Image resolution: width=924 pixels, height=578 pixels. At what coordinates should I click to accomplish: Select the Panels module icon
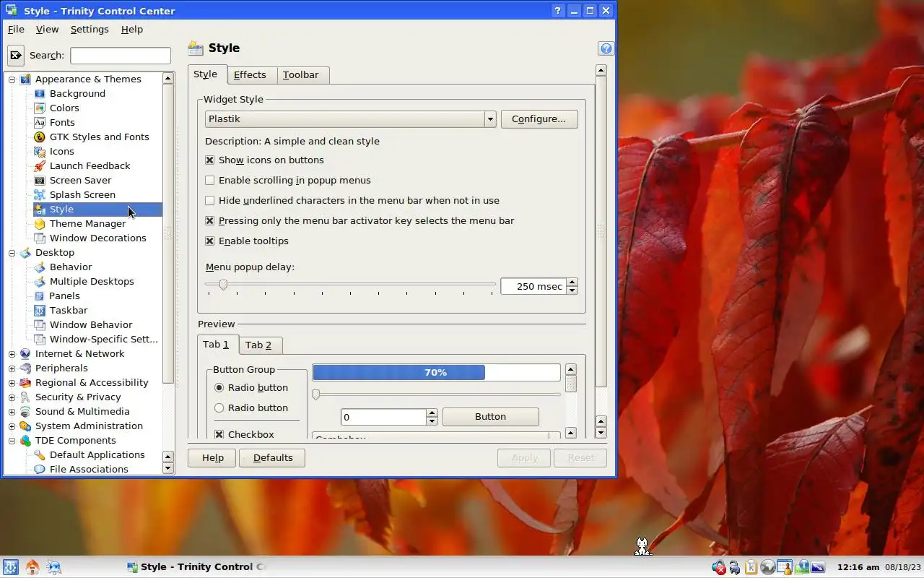pyautogui.click(x=39, y=296)
